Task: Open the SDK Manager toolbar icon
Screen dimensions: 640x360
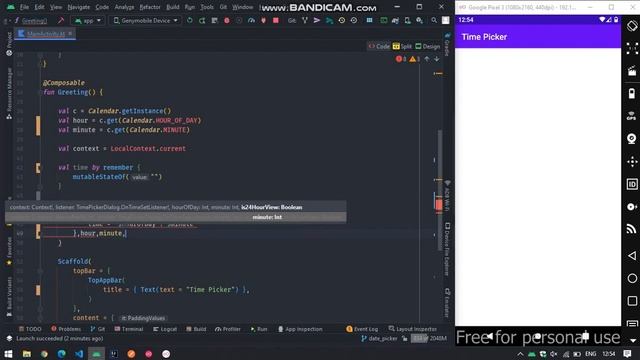Action: (420, 20)
